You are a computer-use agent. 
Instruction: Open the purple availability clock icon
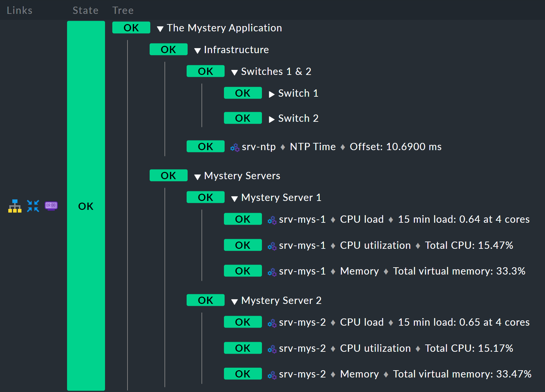tap(51, 206)
